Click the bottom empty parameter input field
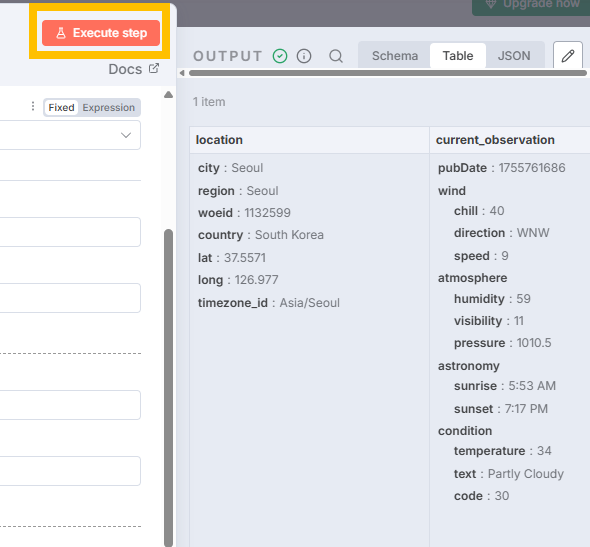This screenshot has height=547, width=590. coord(70,471)
